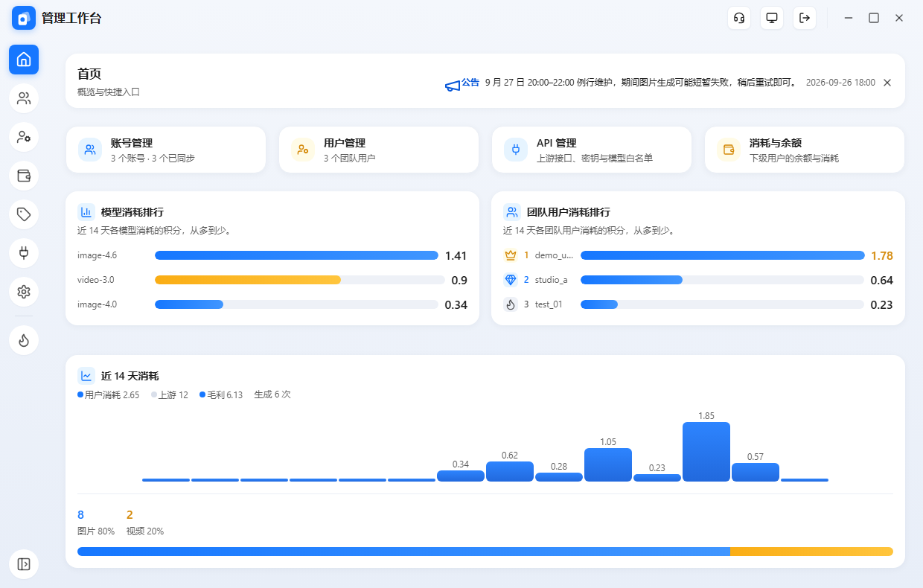This screenshot has height=588, width=923.
Task: Click the 首页 page heading
Action: point(89,74)
